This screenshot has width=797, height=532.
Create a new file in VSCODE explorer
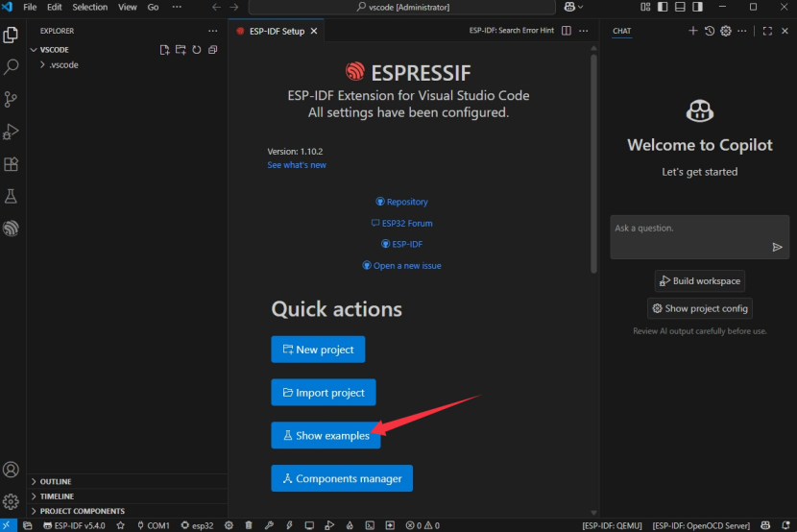click(x=164, y=50)
